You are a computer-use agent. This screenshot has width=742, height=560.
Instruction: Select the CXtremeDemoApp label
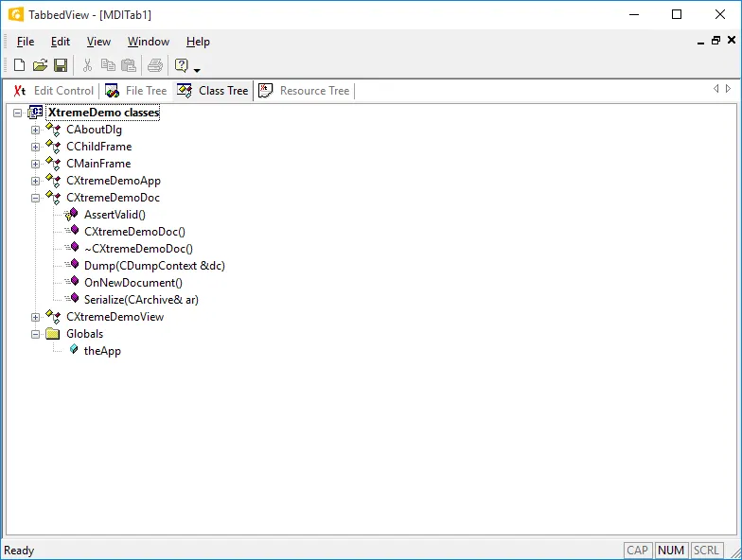[x=114, y=181]
